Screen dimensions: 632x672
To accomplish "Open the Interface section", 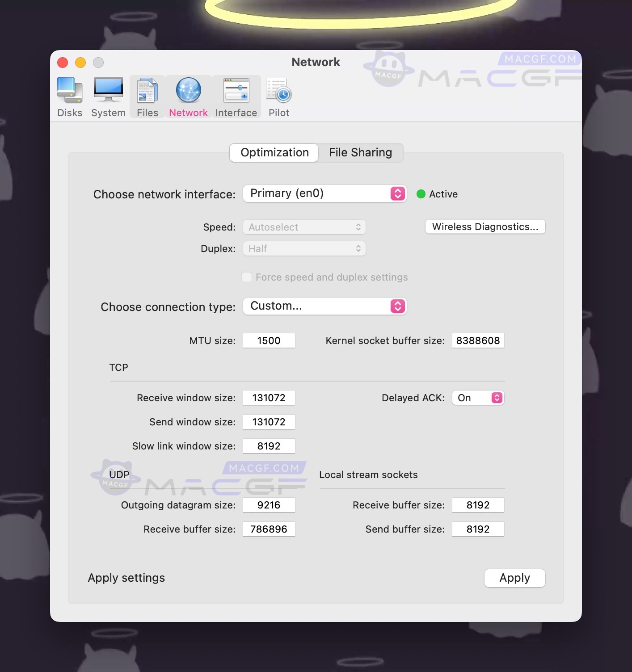I will 236,96.
